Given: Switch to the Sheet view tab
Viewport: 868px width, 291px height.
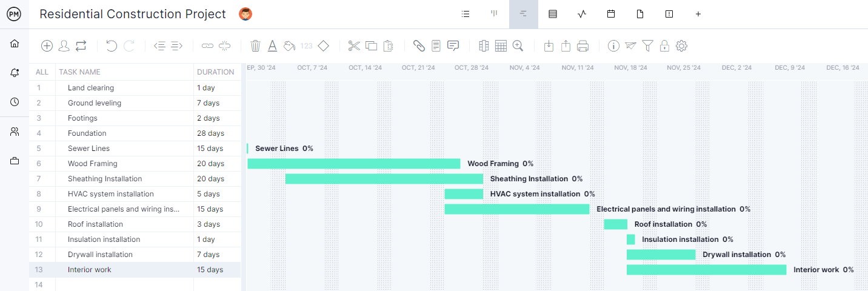Looking at the screenshot, I should pyautogui.click(x=553, y=14).
